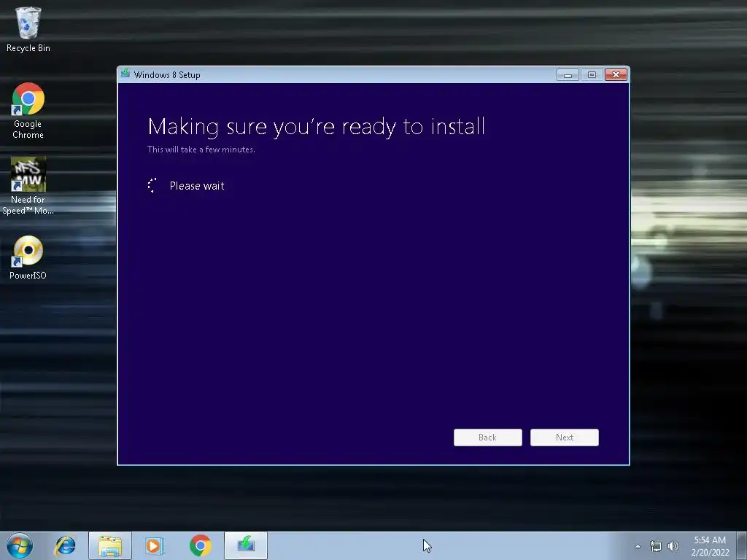Show hidden icons in the system tray
The width and height of the screenshot is (747, 560).
(638, 546)
